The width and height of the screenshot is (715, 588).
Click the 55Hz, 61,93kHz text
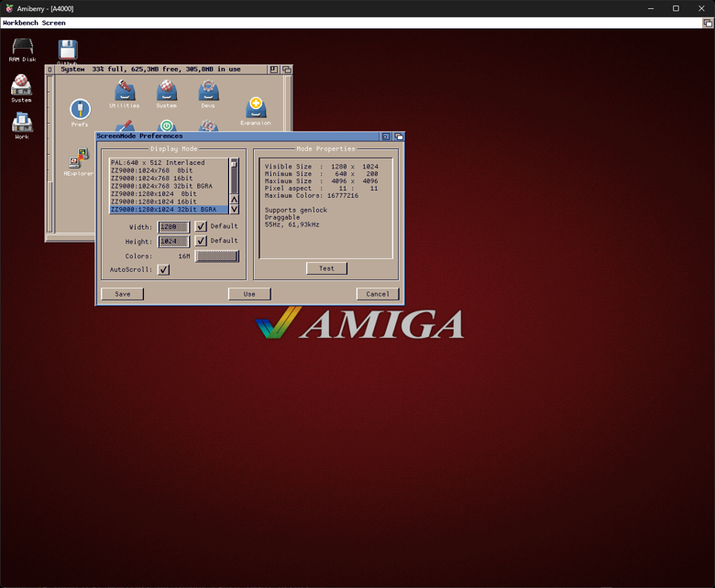click(x=291, y=224)
